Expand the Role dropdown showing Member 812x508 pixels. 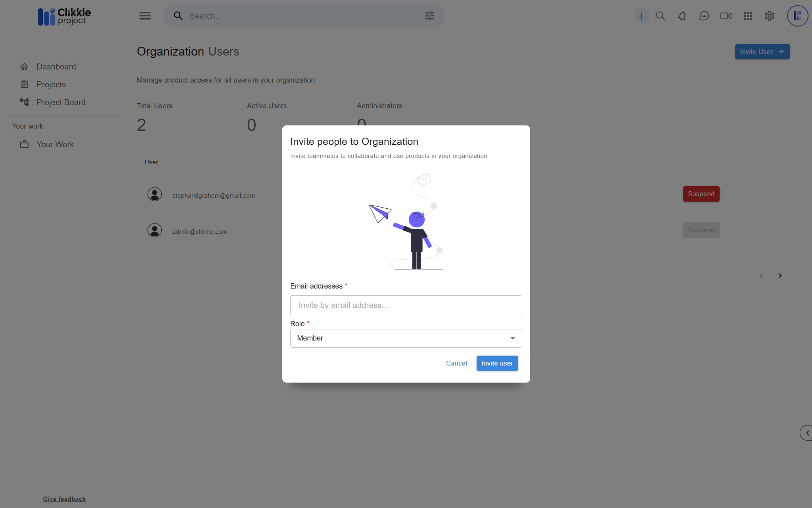(x=406, y=338)
